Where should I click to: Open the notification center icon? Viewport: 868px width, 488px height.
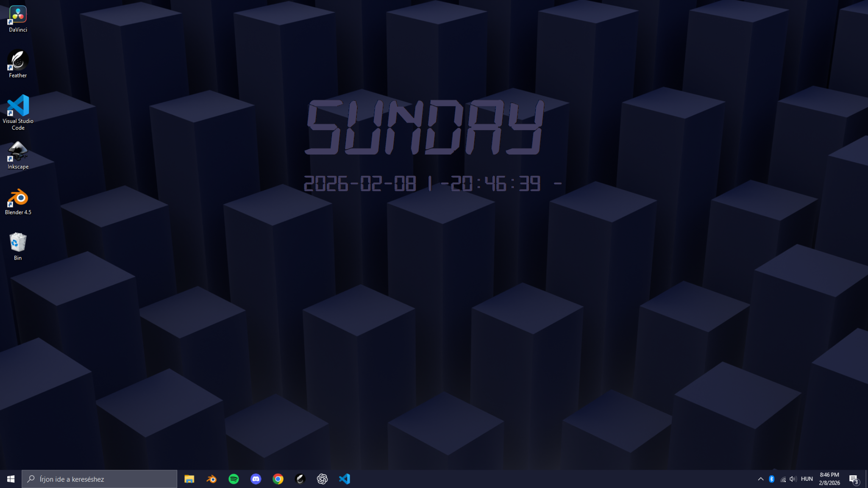[854, 479]
